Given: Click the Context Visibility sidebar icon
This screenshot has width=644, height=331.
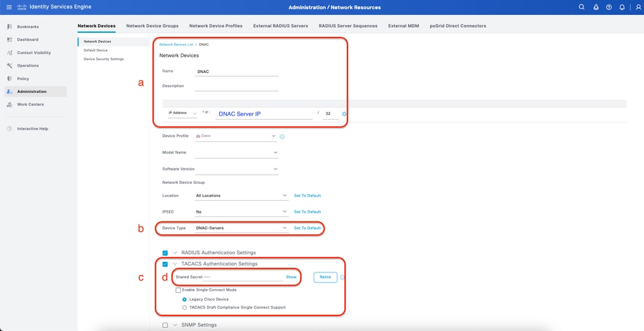Looking at the screenshot, I should 10,53.
